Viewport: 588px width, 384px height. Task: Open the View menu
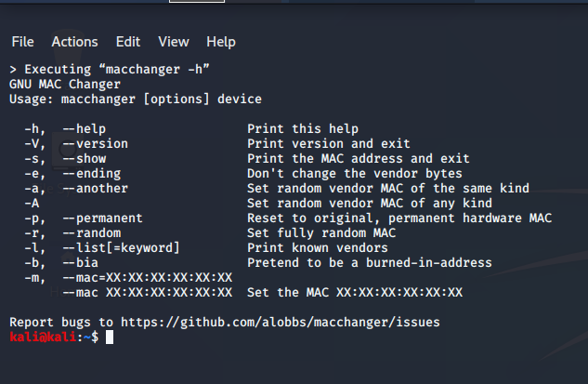pos(174,42)
